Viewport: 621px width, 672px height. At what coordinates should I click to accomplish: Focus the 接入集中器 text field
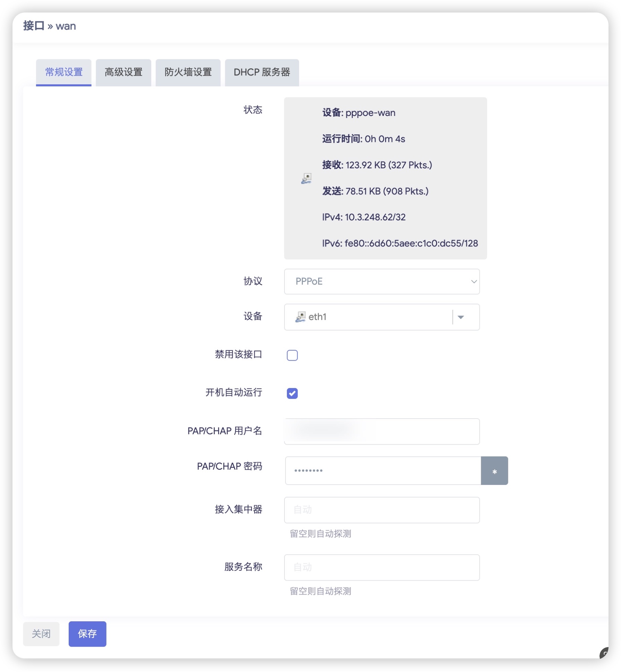pyautogui.click(x=382, y=510)
